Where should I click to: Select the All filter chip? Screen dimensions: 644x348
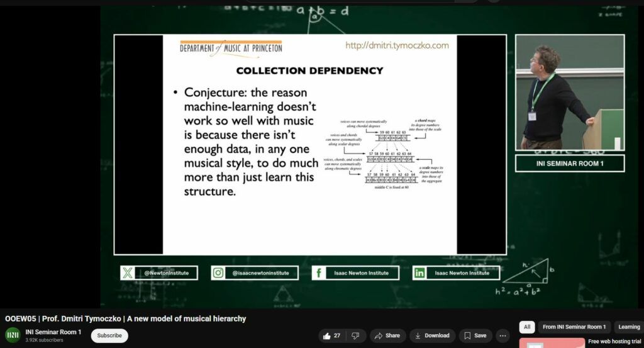pyautogui.click(x=526, y=327)
